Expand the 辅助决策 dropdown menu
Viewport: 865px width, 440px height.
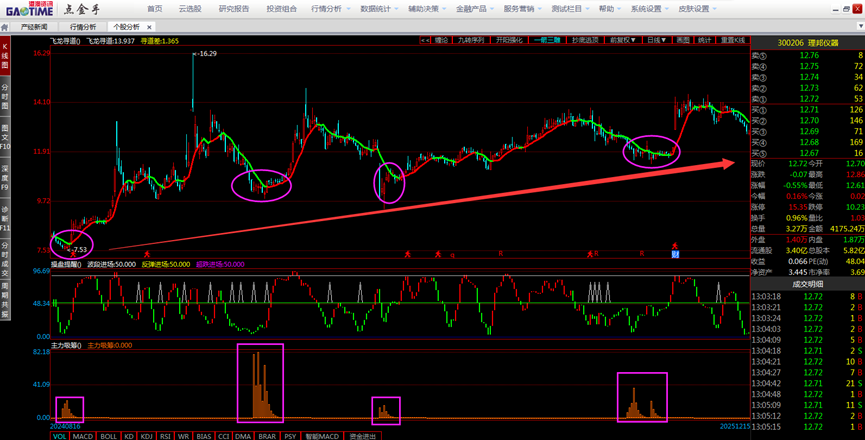pos(428,9)
